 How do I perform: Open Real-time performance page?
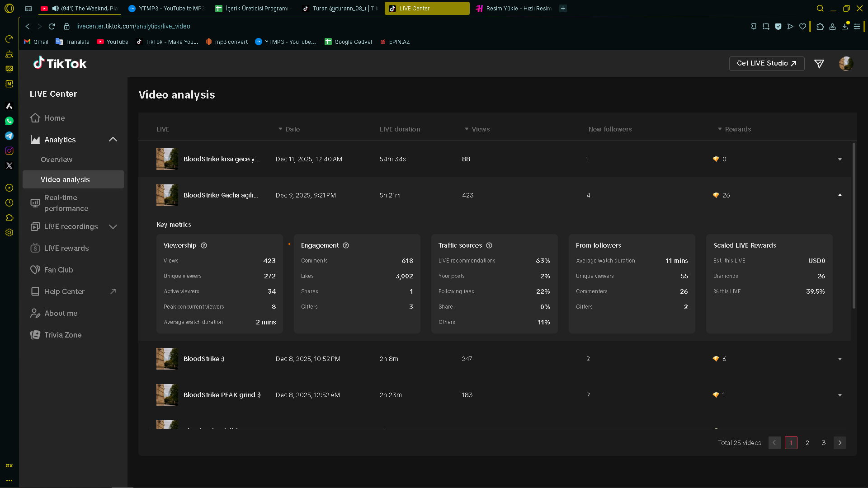pyautogui.click(x=73, y=203)
